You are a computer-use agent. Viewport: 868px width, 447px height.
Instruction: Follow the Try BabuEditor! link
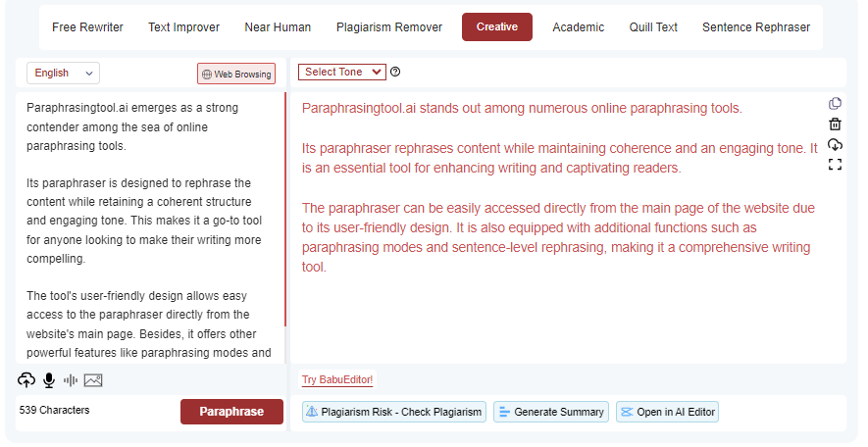337,379
